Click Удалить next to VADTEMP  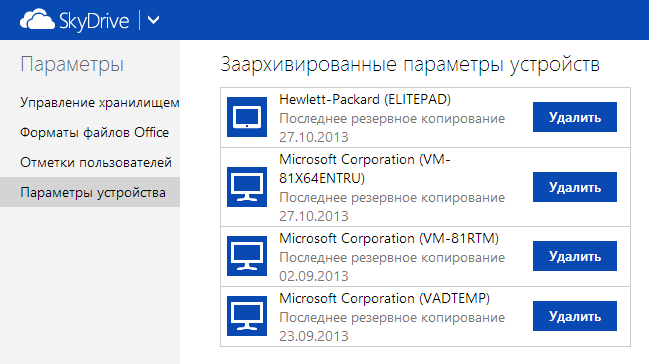coord(574,316)
